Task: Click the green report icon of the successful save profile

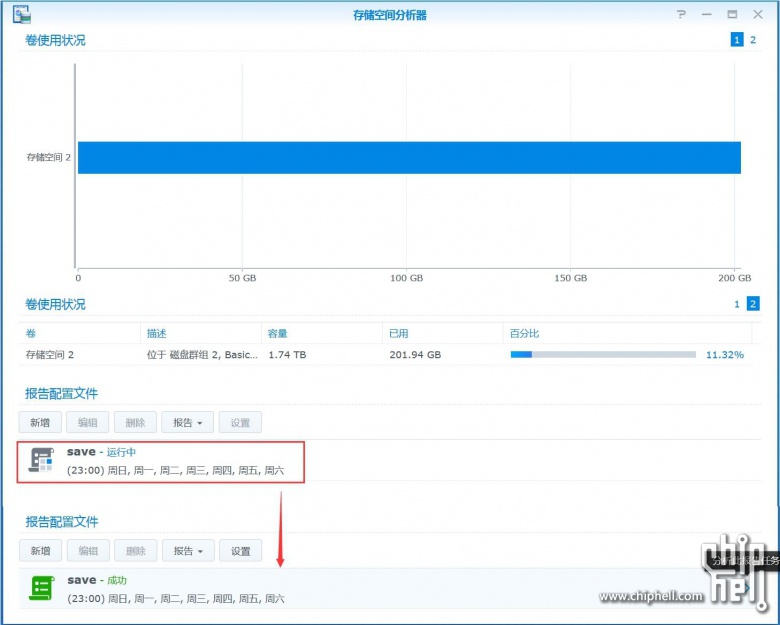Action: [x=42, y=588]
